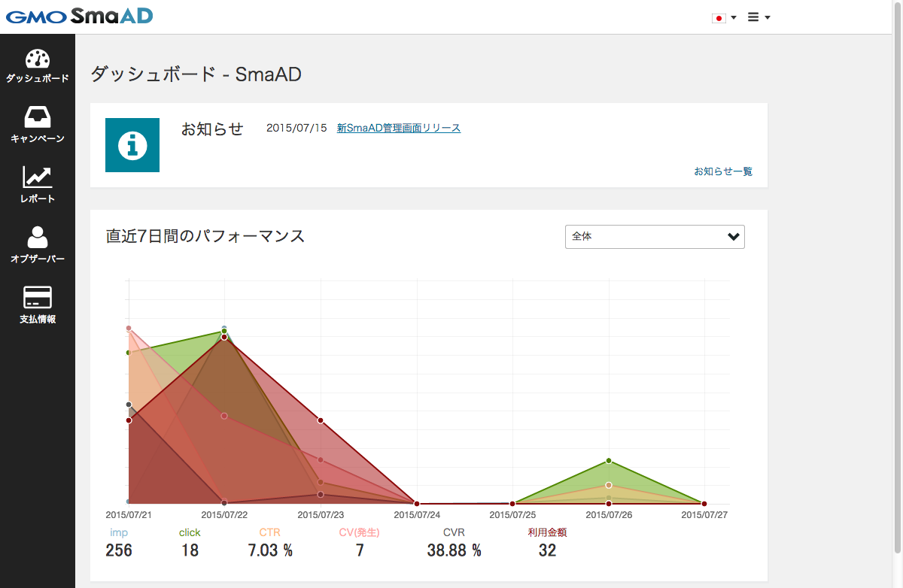This screenshot has width=903, height=588.
Task: Toggle the click series legend label
Action: (x=190, y=532)
